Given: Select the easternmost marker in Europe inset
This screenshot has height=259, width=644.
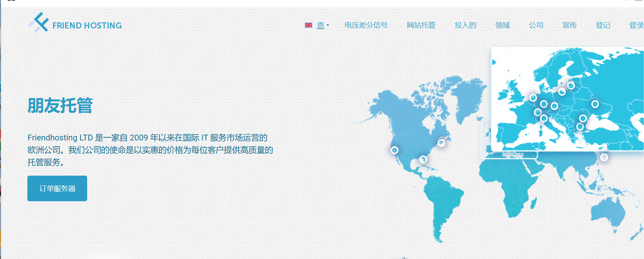Looking at the screenshot, I should [595, 104].
